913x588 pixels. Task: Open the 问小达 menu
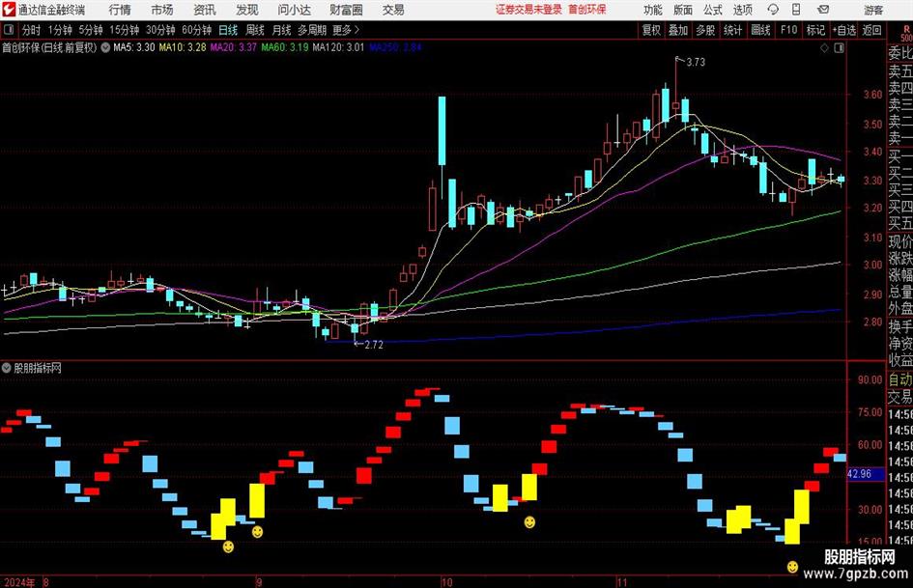click(294, 10)
